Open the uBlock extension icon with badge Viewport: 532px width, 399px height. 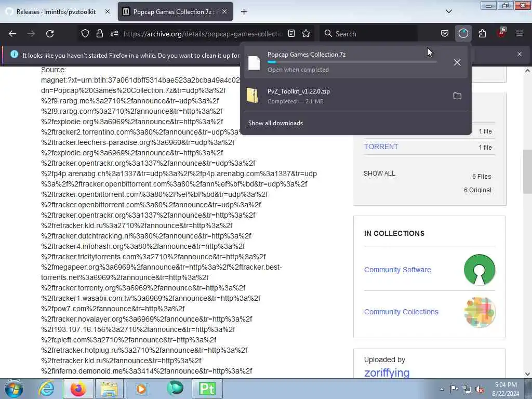point(501,33)
